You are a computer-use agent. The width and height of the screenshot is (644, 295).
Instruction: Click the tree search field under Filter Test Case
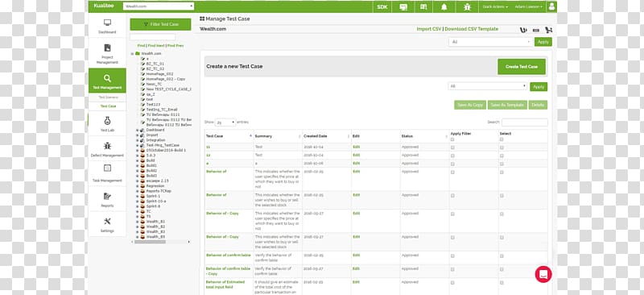coord(153,37)
